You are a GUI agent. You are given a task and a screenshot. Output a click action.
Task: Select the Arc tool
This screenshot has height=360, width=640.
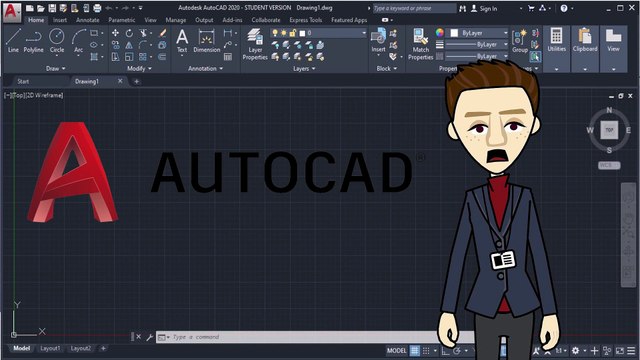click(x=78, y=41)
